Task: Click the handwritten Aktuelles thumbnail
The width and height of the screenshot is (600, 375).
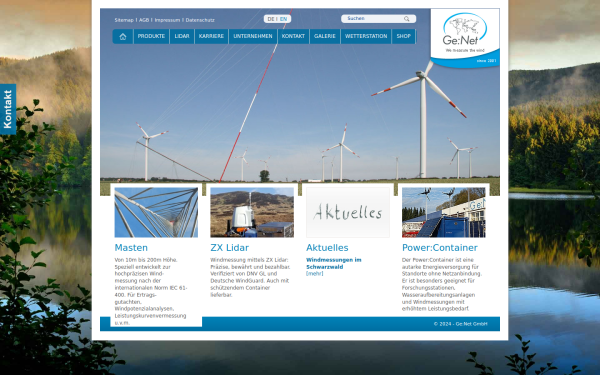Action: (x=348, y=212)
